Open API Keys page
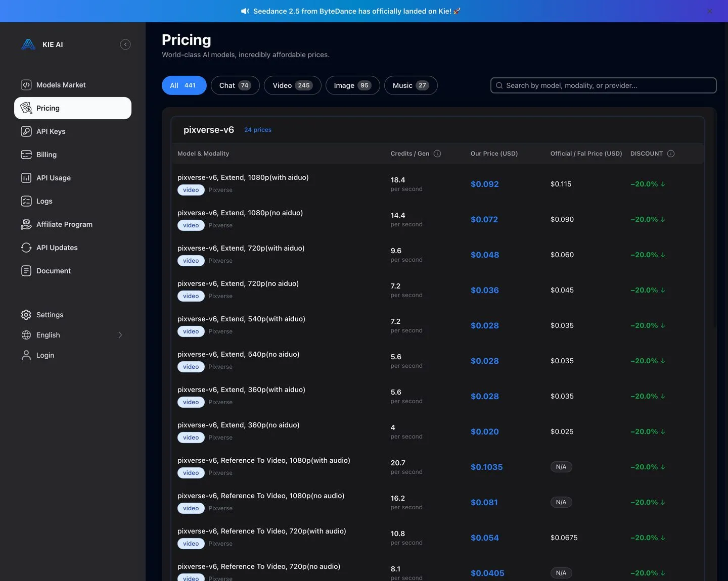Screen dimensions: 728x581 73,131
